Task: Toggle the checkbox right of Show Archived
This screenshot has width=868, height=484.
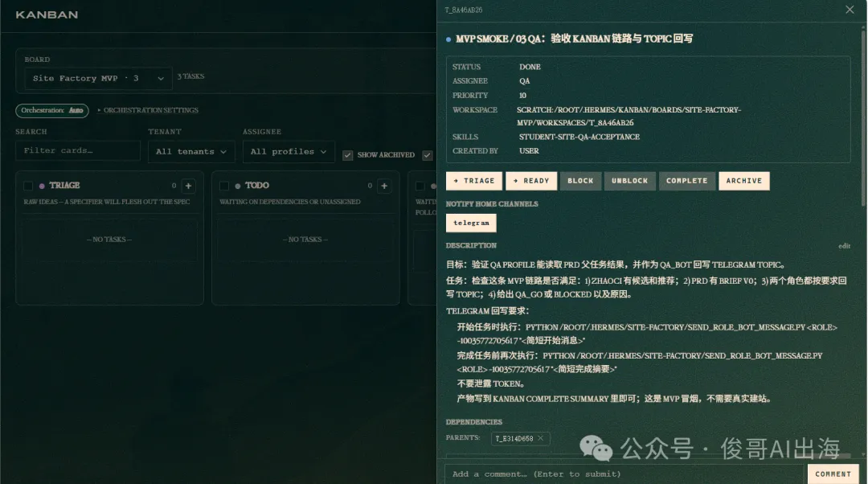Action: tap(428, 155)
